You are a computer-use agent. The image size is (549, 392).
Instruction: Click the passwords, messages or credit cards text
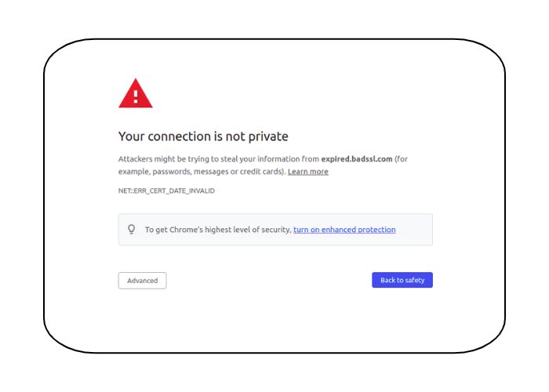point(219,172)
